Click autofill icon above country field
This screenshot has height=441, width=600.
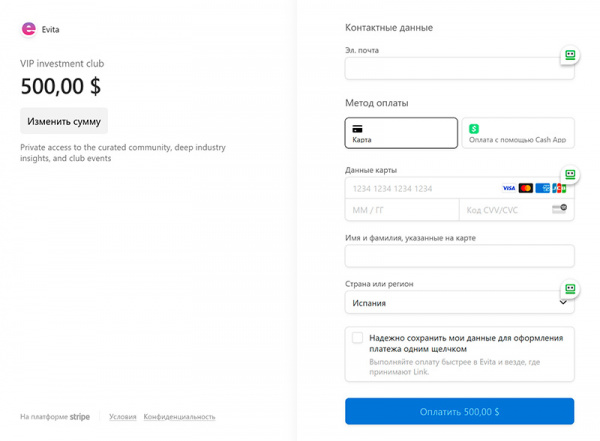point(570,290)
